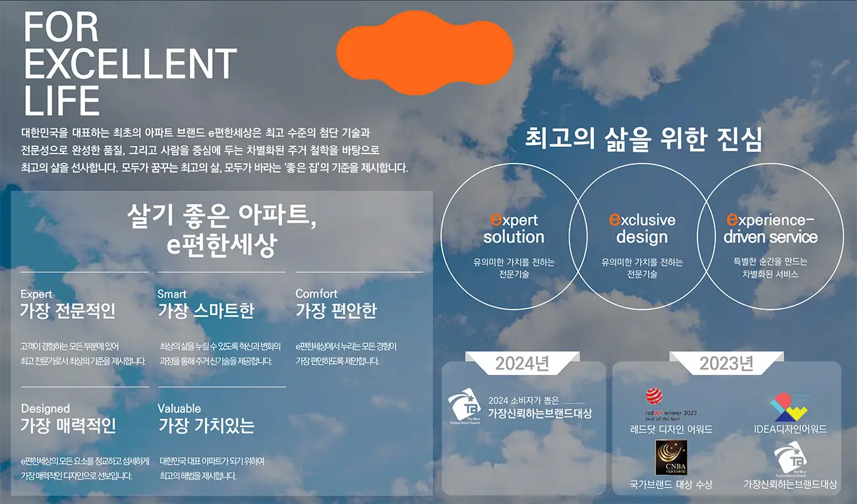Click the 'Expert' label
The width and height of the screenshot is (857, 504).
36,294
